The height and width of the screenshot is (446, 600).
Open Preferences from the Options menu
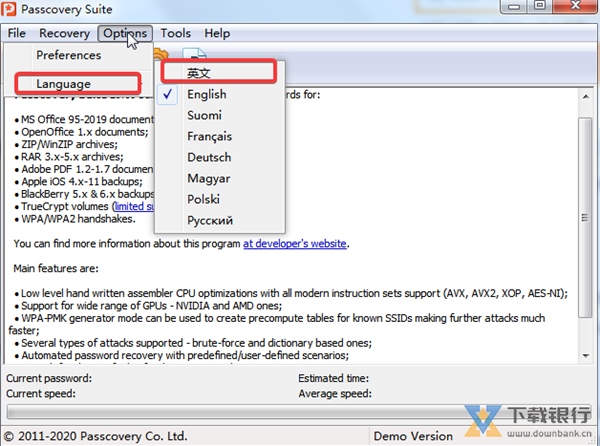click(x=69, y=55)
